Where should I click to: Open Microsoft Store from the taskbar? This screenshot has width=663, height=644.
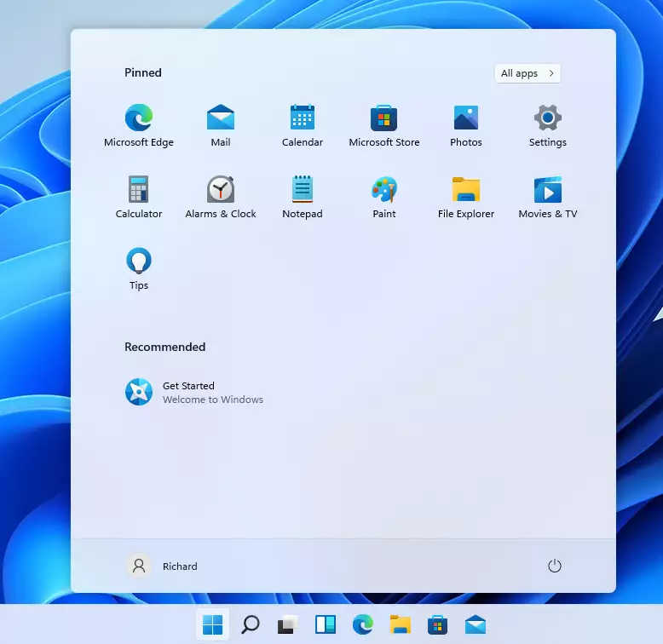pyautogui.click(x=438, y=624)
